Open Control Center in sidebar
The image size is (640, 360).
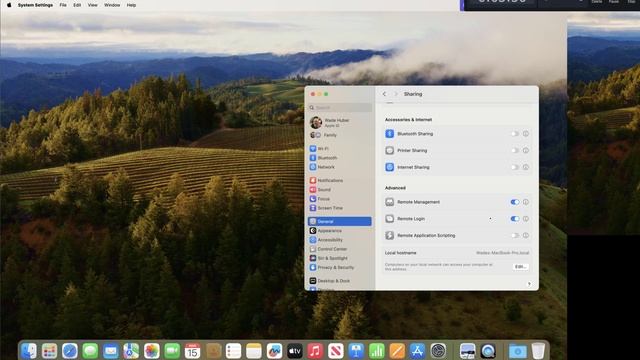(340, 249)
